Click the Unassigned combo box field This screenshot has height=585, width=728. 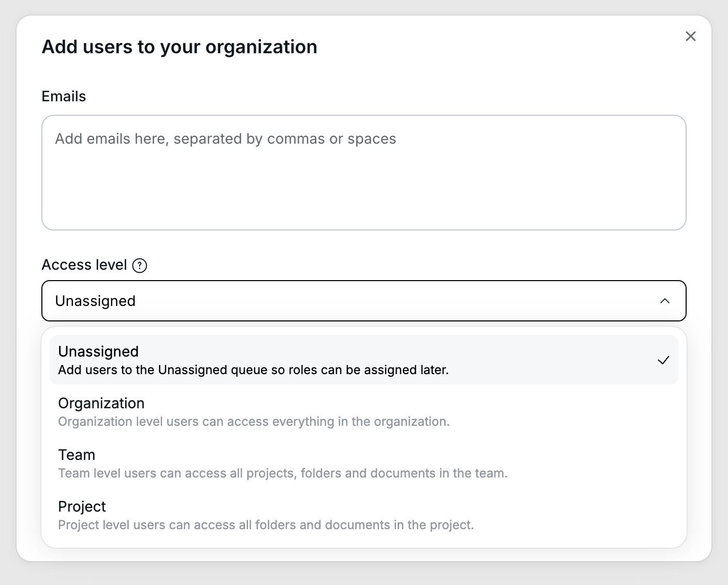[364, 301]
